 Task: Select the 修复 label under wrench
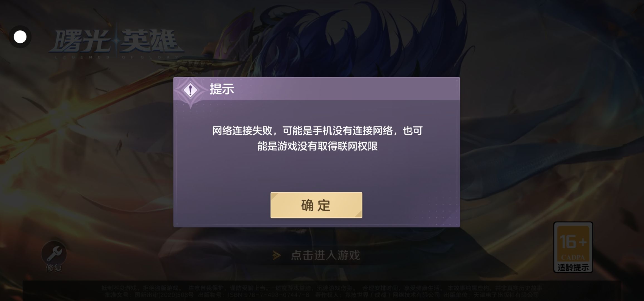click(x=54, y=268)
